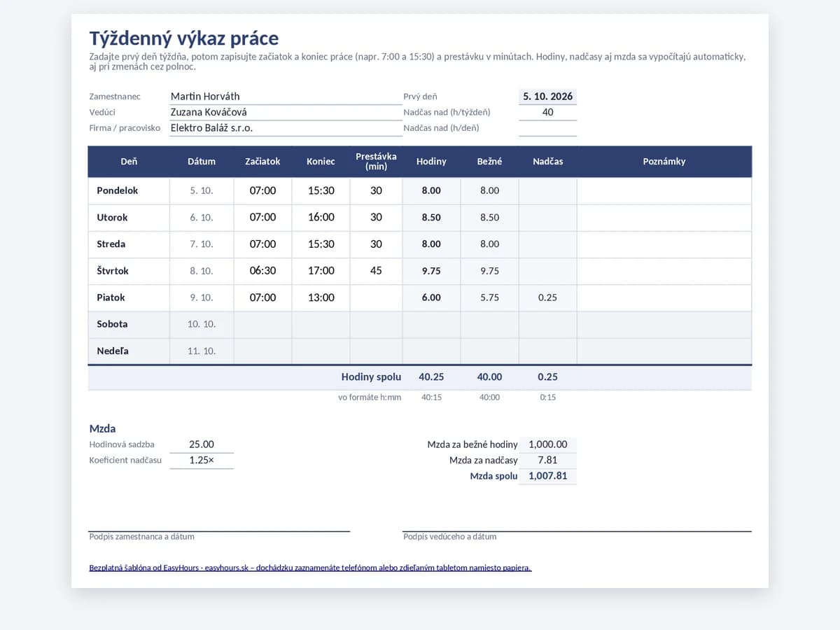The width and height of the screenshot is (840, 630).
Task: Open the EasyHours free template link
Action: coord(310,568)
